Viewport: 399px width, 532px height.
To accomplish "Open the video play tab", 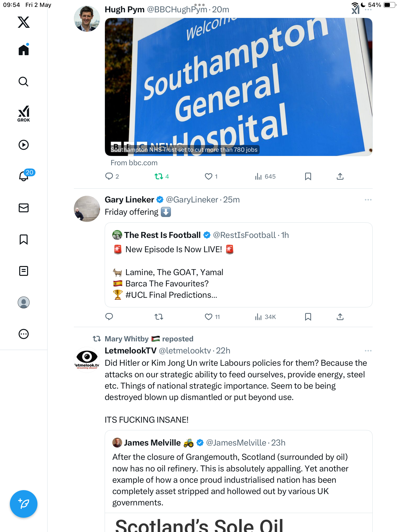I will coord(24,145).
